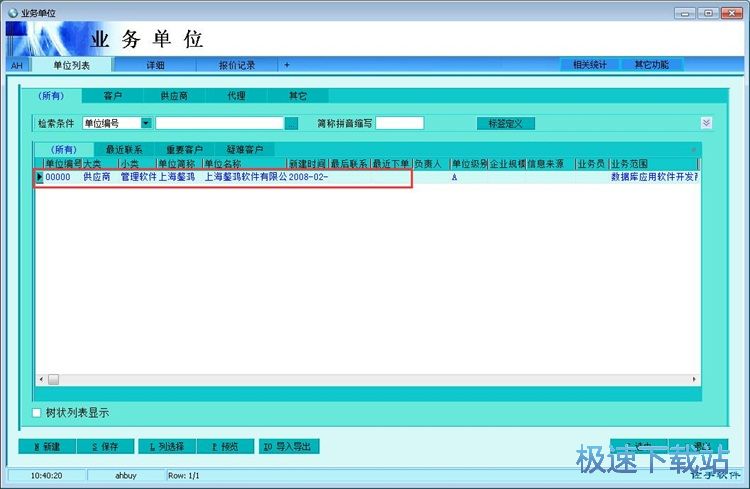Image resolution: width=750 pixels, height=489 pixels.
Task: Sort by the 单位编号 column header
Action: click(x=63, y=164)
